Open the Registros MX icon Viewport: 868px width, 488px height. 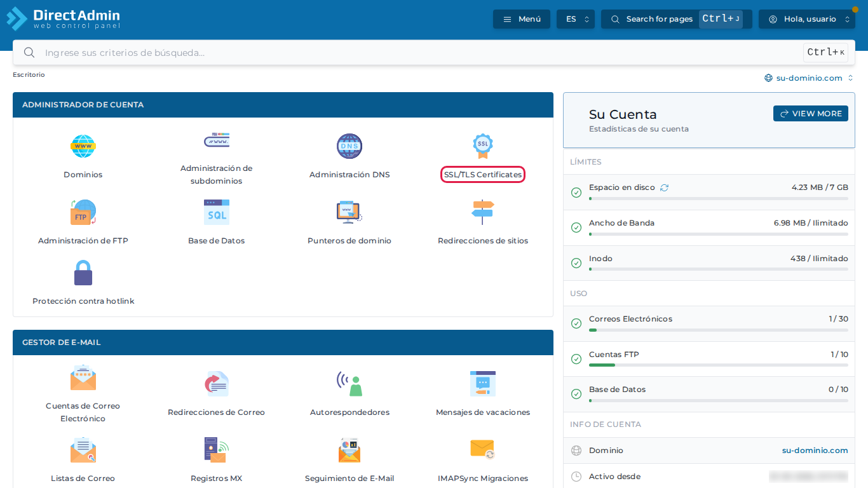pos(216,450)
